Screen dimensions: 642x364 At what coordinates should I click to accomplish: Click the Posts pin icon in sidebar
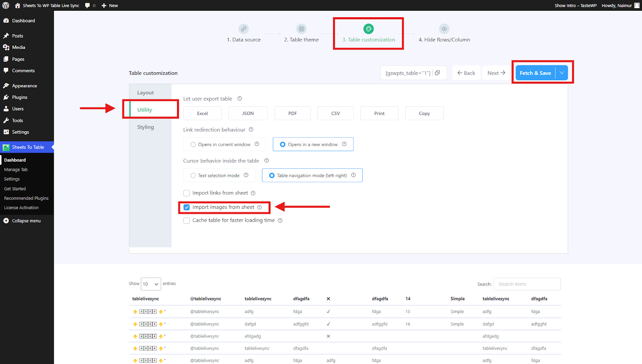click(x=6, y=36)
